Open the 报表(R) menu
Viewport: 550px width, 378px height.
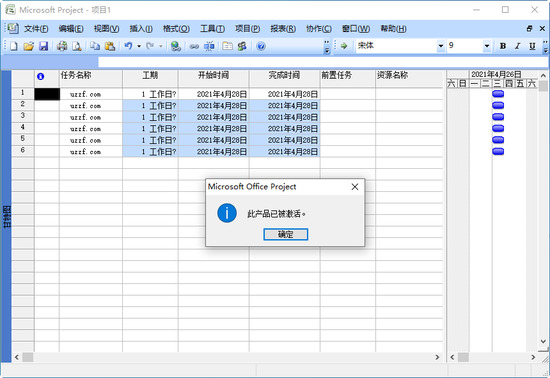(283, 29)
